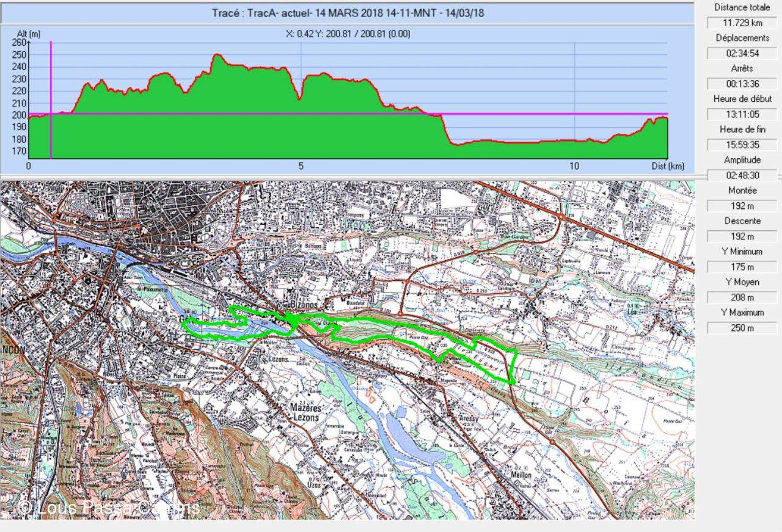Click the Heure de fin value
The height and width of the screenshot is (532, 782).
click(742, 145)
